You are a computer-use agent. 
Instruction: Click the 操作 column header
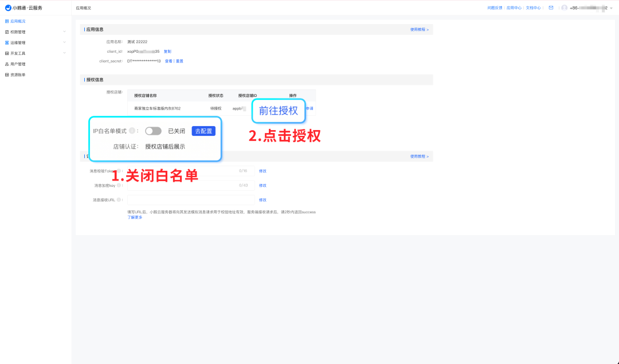(292, 96)
